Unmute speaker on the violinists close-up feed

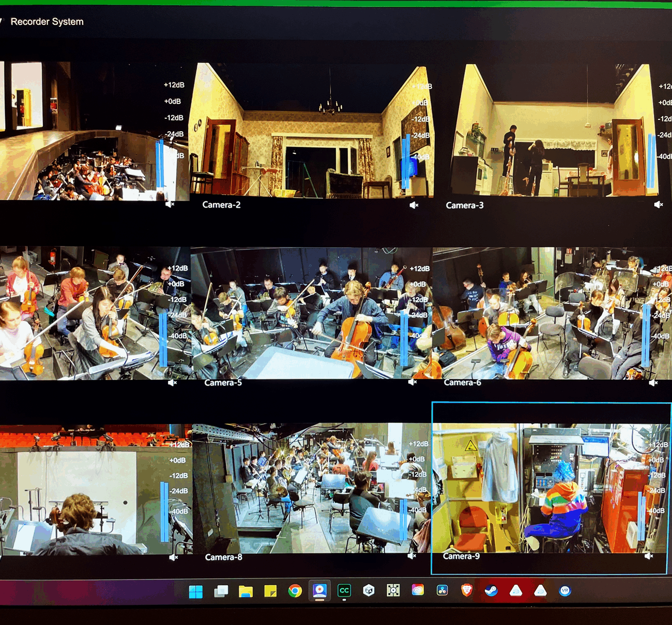click(x=173, y=383)
